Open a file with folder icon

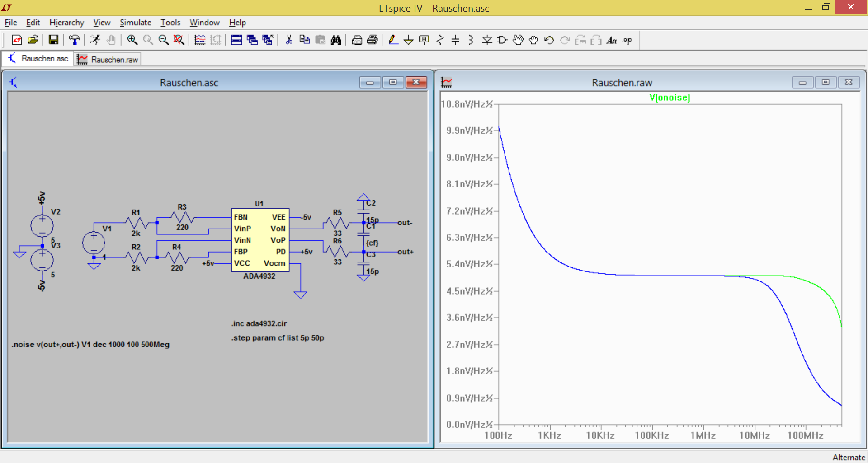coord(33,40)
